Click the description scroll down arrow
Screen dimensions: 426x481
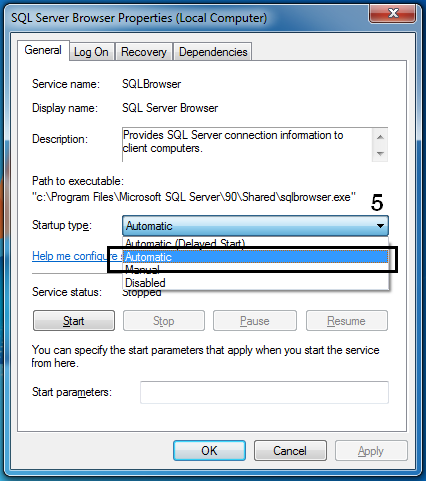coord(380,153)
